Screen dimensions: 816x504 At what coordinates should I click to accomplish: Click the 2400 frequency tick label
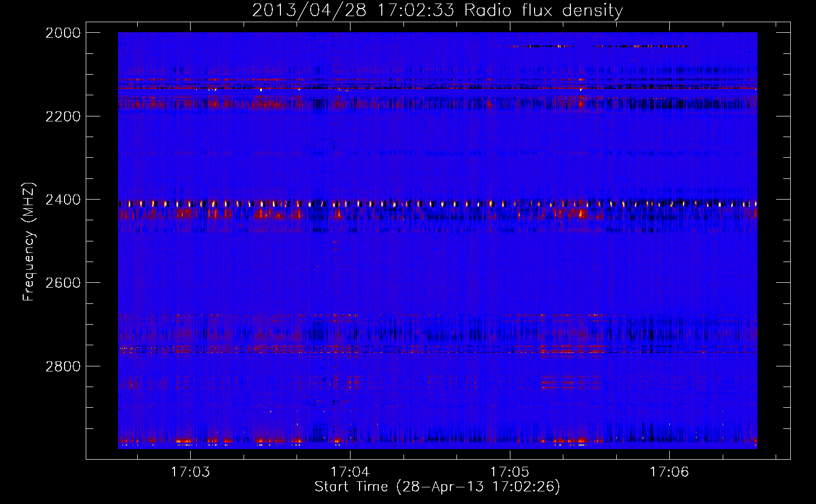point(63,200)
